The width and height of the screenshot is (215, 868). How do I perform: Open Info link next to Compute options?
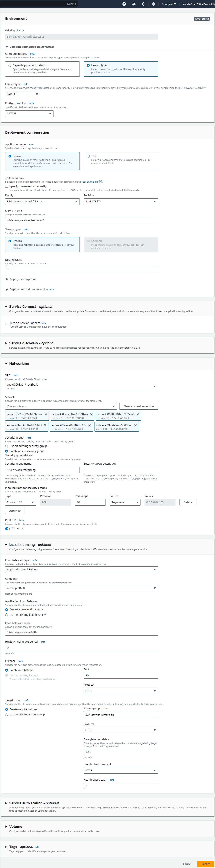[x=32, y=54]
